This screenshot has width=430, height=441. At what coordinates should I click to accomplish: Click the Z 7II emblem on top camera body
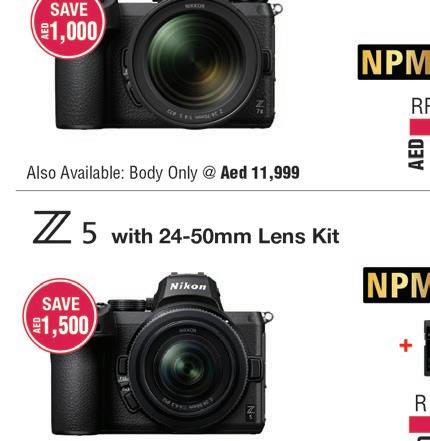click(x=260, y=107)
